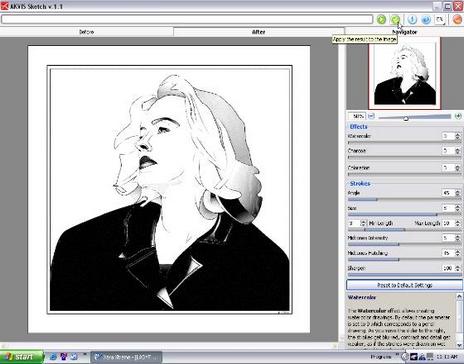Click the Effects section heading
This screenshot has height=364, width=464.
358,127
